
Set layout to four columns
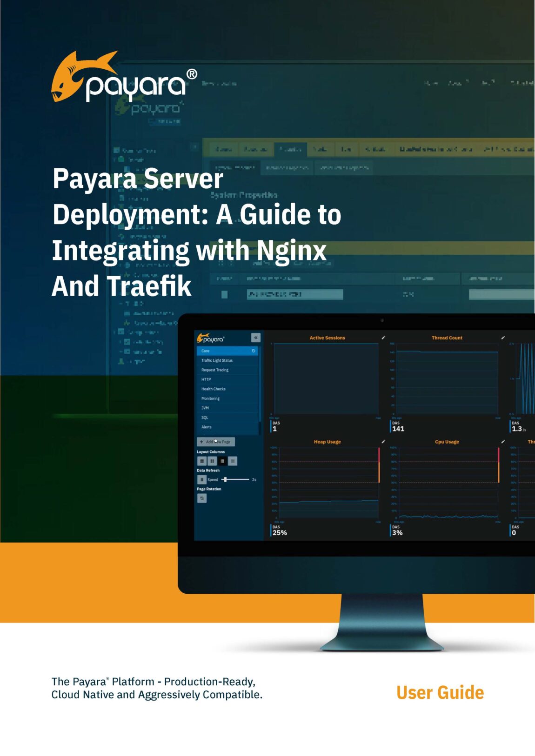tap(233, 461)
